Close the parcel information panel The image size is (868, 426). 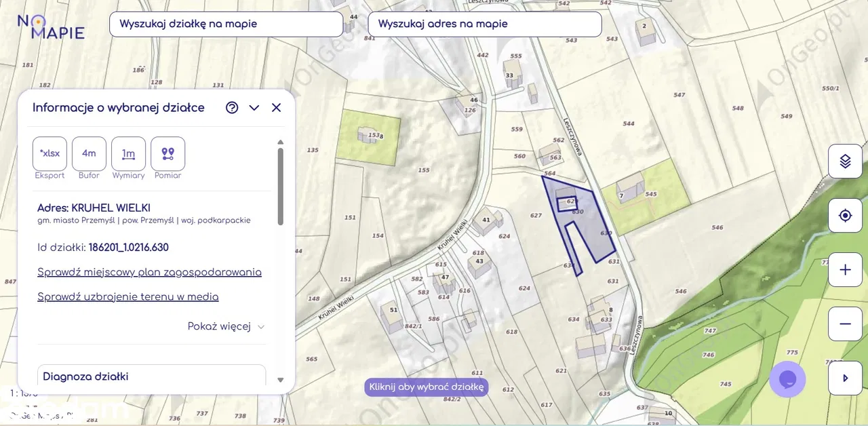[x=276, y=108]
